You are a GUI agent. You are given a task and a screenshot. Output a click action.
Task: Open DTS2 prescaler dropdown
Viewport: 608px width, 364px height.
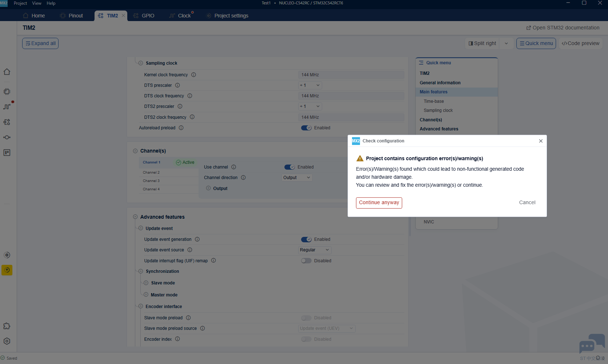pyautogui.click(x=310, y=106)
